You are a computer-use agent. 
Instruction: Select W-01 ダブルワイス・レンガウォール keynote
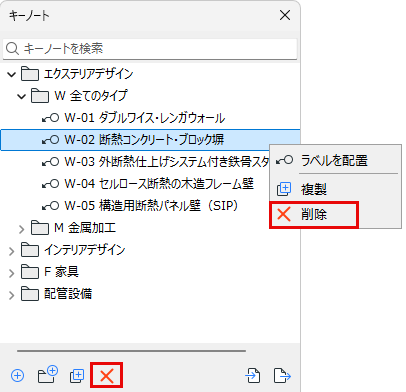coord(150,118)
